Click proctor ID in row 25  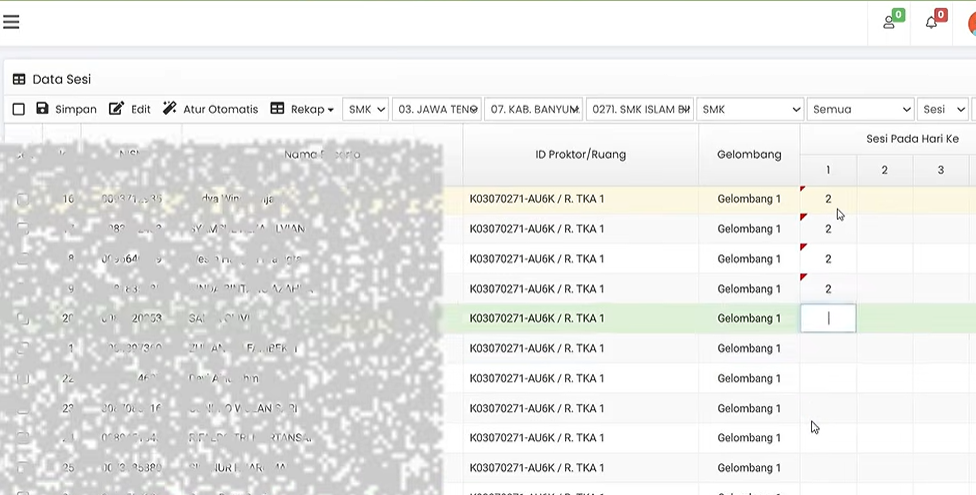click(537, 468)
